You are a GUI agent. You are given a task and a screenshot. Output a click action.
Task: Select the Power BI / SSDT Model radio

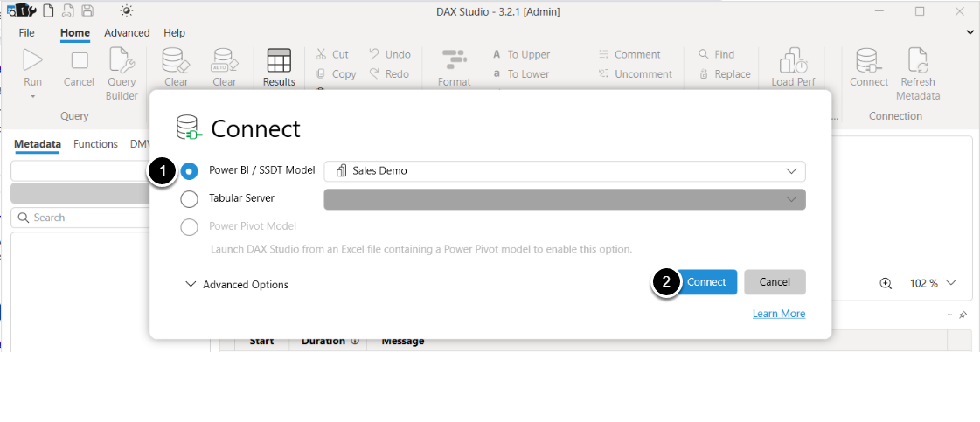[x=189, y=170]
